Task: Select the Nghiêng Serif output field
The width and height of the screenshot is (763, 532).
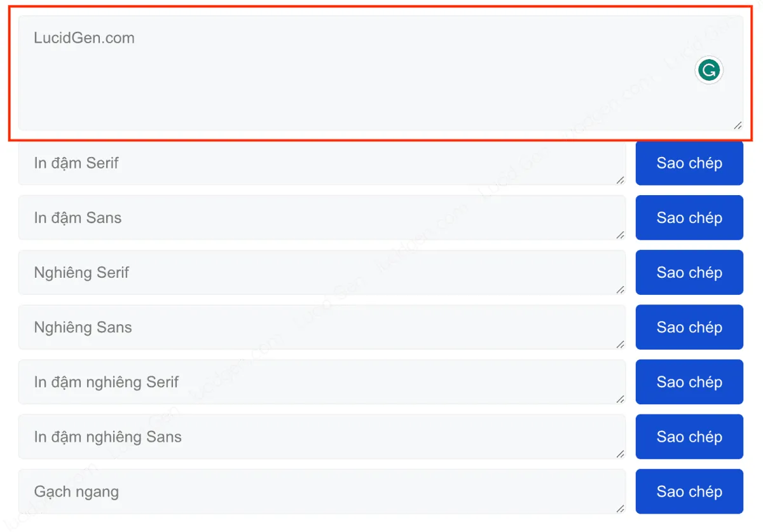Action: pyautogui.click(x=318, y=273)
